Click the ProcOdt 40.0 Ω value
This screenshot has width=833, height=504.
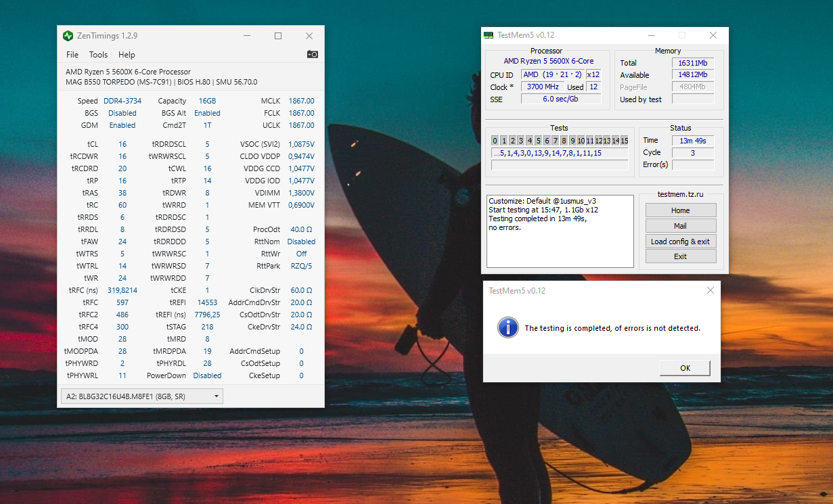[x=301, y=229]
